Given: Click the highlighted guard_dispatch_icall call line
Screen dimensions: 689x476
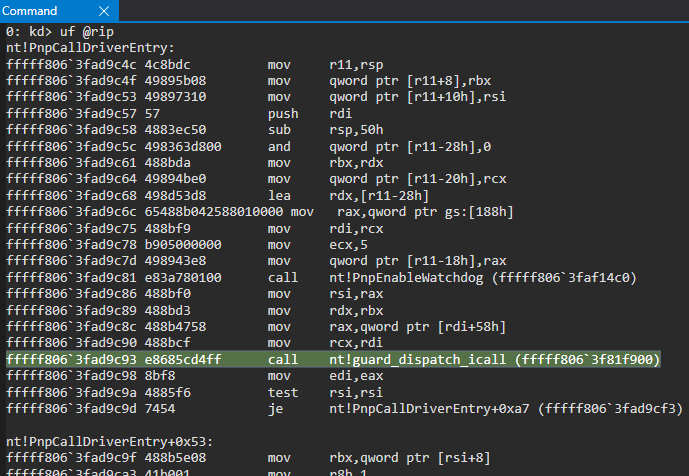Looking at the screenshot, I should pos(330,359).
